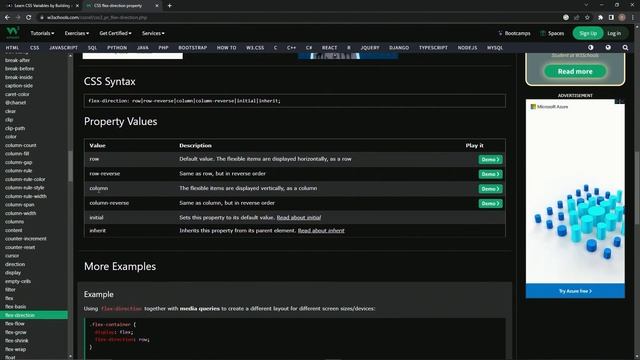Open flex-basis in the sidebar
The width and height of the screenshot is (640, 360).
click(16, 307)
